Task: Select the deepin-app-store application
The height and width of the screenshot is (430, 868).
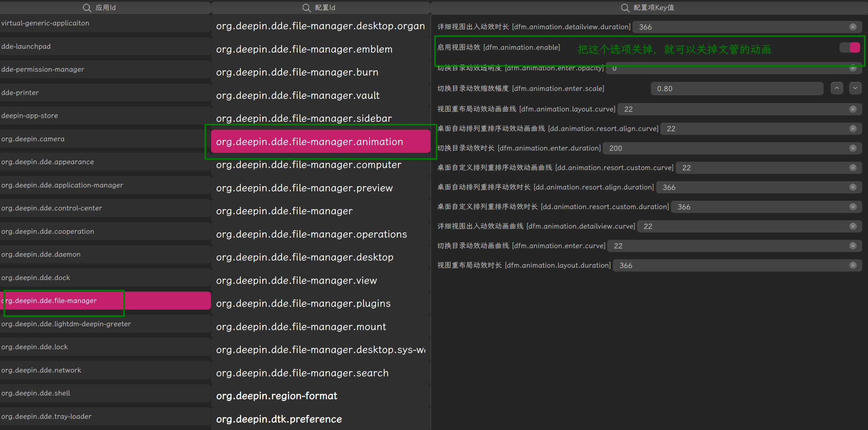Action: [x=105, y=115]
